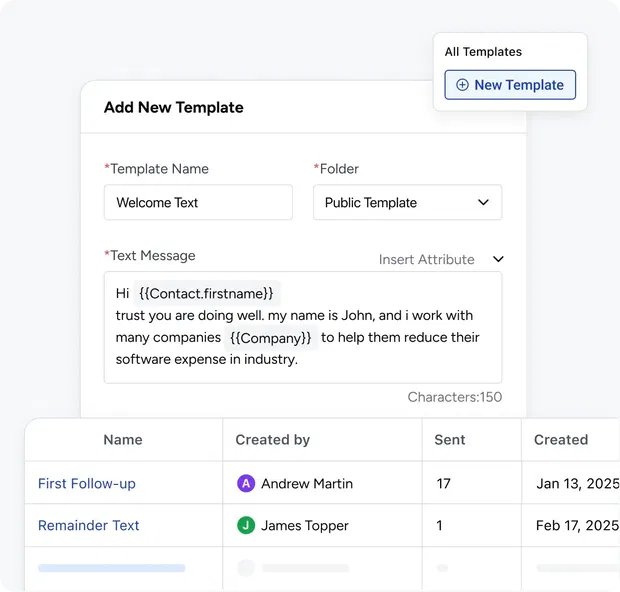Click the {{Company}} attribute token

270,338
